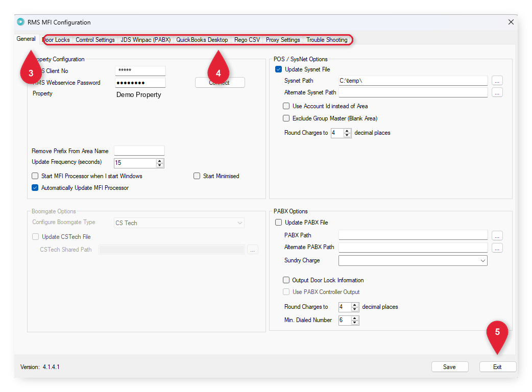Screen dimensions: 532x392
Task: Decrease Min. Dialed Number value
Action: (354, 322)
